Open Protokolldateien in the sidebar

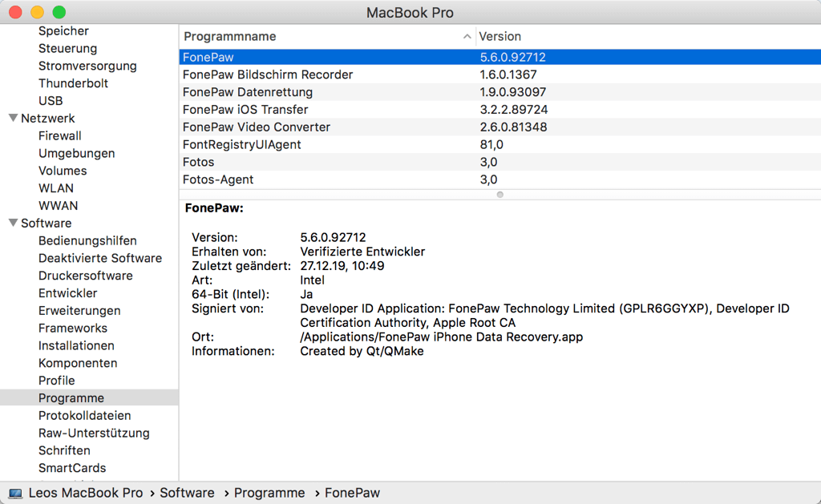84,416
